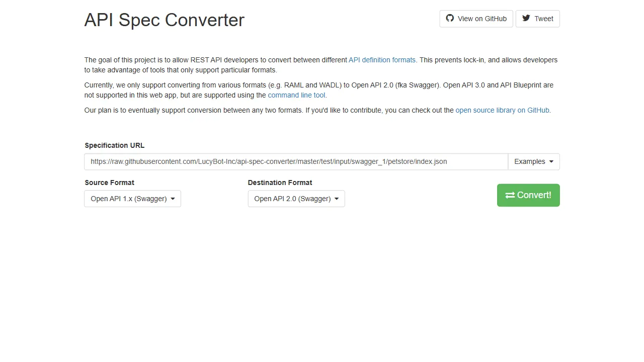Open the command line tool link
Viewport: 644px width, 362px height.
click(x=296, y=95)
